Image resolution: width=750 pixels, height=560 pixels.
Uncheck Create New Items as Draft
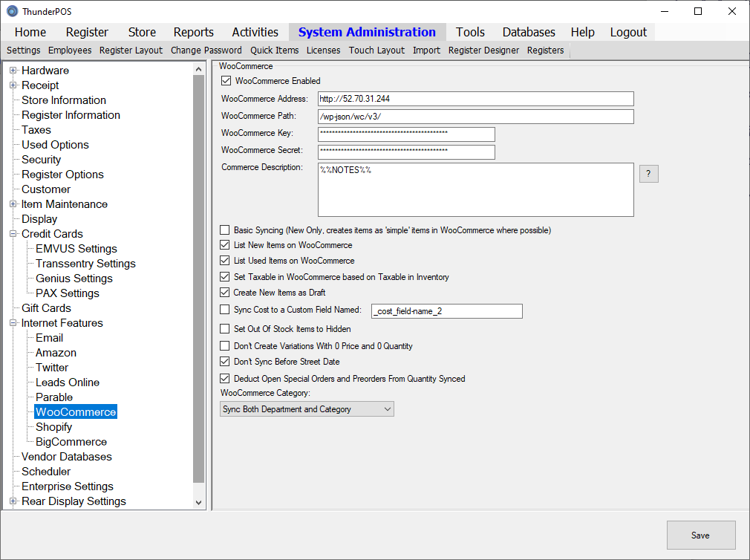click(x=225, y=293)
